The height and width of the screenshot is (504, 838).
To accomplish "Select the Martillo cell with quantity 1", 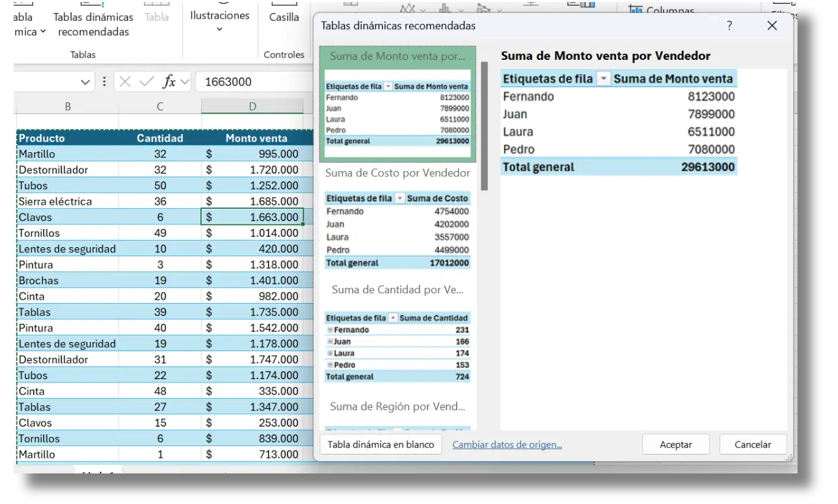I will pos(68,454).
